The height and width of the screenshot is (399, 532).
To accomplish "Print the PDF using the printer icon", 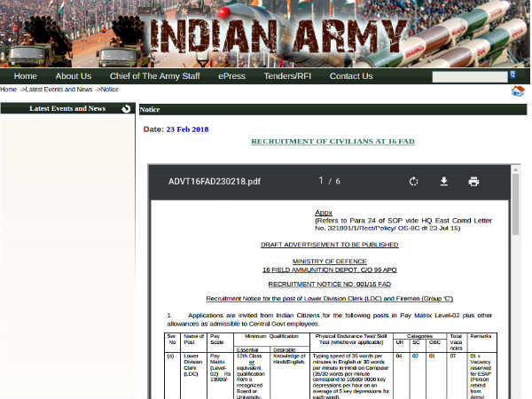I will click(x=473, y=182).
